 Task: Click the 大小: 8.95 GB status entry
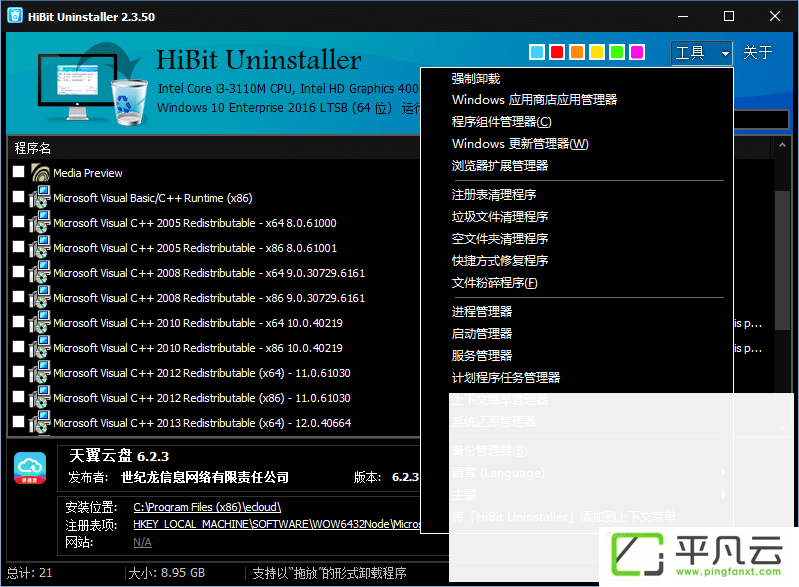pyautogui.click(x=167, y=573)
